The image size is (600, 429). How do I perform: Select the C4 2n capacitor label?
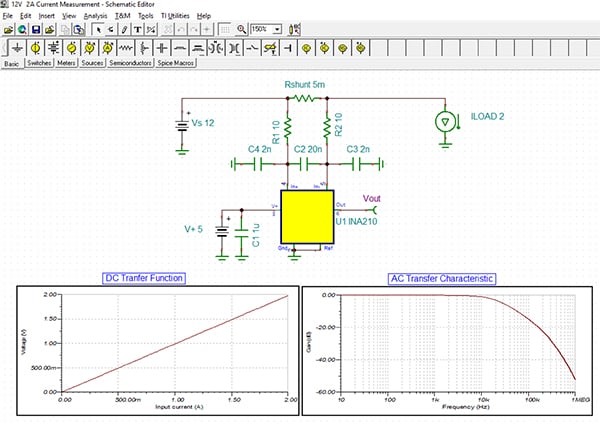pos(259,149)
